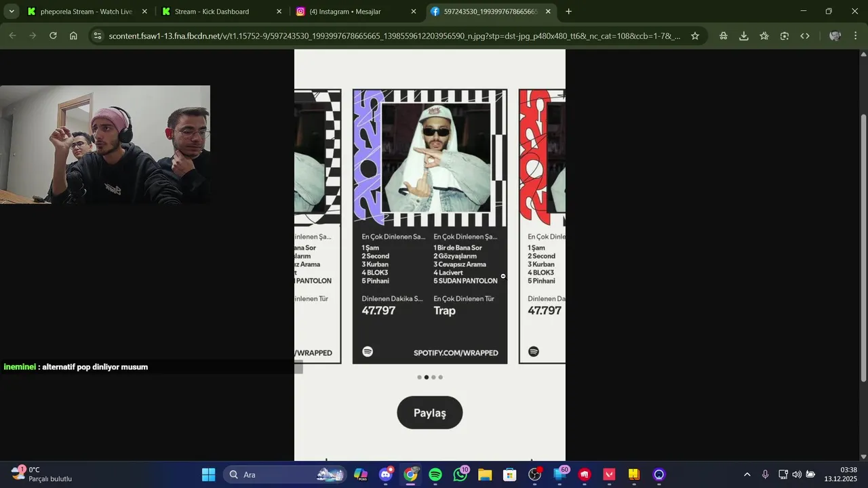This screenshot has height=488, width=868.
Task: Open the volume tray control
Action: 797,474
